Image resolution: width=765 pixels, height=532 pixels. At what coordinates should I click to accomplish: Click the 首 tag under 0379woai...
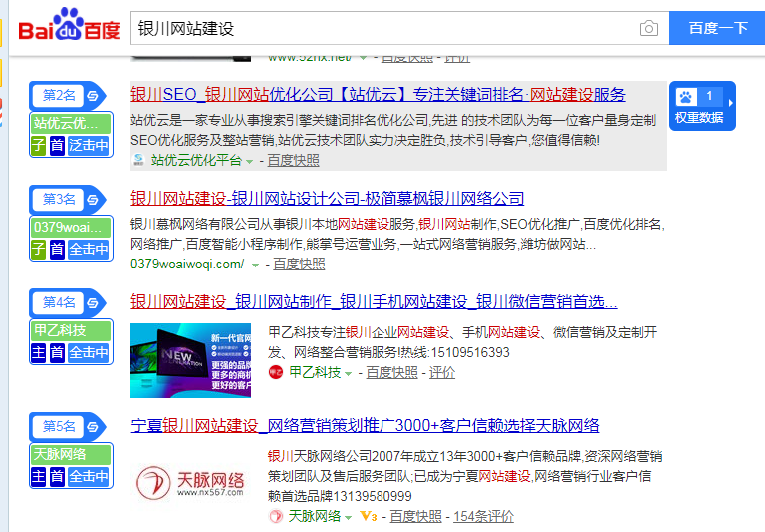pos(57,250)
